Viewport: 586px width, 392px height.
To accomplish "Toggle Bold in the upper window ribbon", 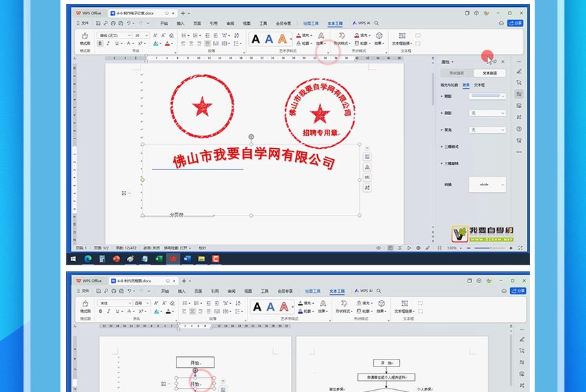I will [100, 43].
